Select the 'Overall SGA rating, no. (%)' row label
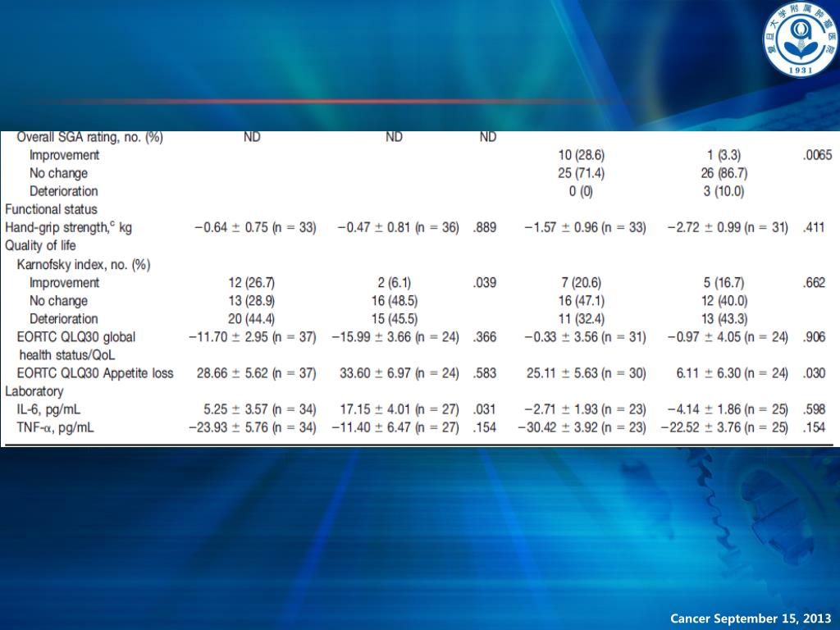 (89, 137)
